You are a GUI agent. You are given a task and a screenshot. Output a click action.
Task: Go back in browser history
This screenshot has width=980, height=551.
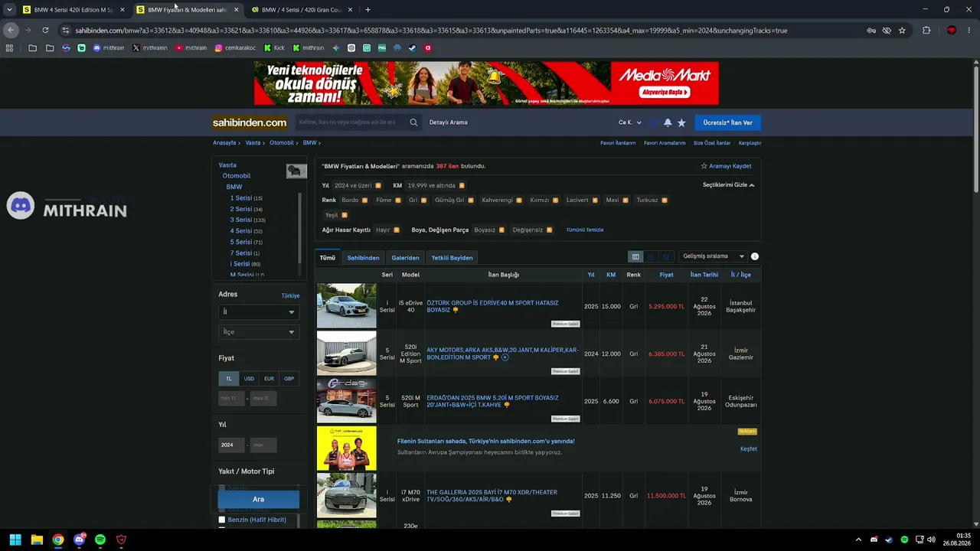tap(11, 31)
